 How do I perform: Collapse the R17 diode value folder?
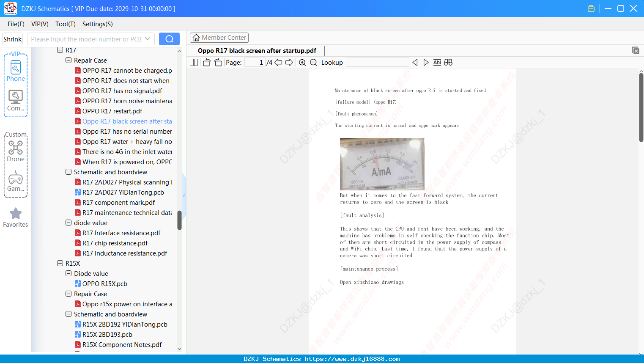(69, 223)
